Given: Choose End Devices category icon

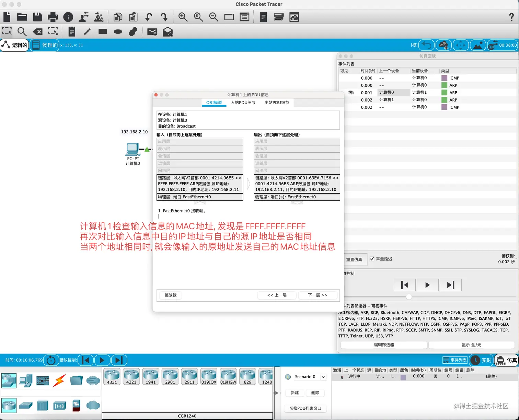Looking at the screenshot, I should click(x=26, y=381).
